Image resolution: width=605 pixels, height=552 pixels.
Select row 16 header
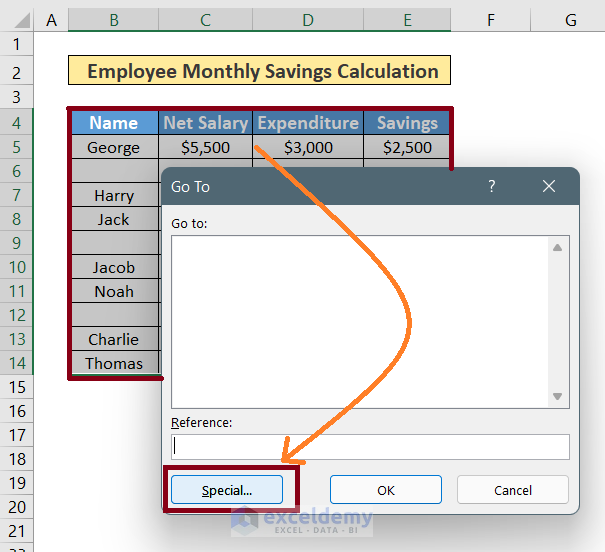pos(16,411)
